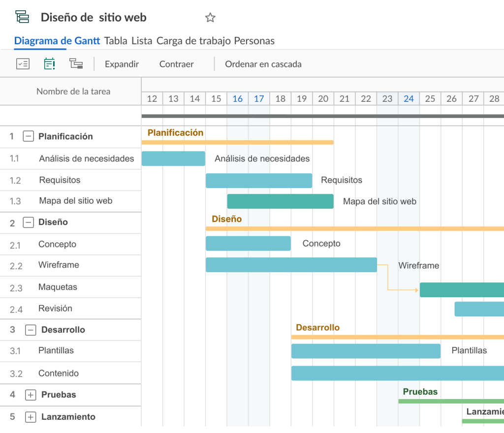Collapse the Diseño task group

tap(30, 222)
